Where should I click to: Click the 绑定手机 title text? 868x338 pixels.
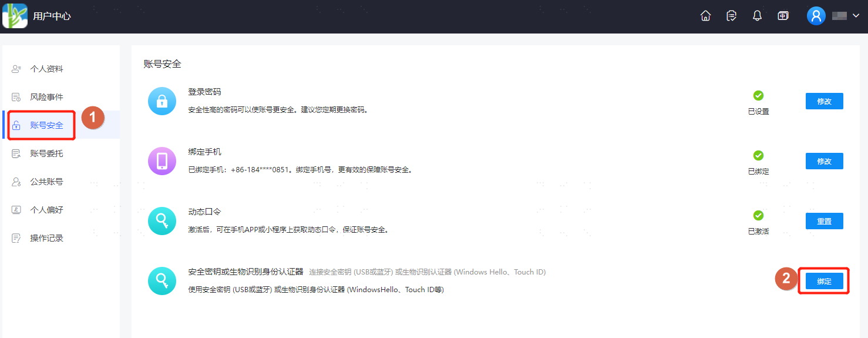(204, 152)
